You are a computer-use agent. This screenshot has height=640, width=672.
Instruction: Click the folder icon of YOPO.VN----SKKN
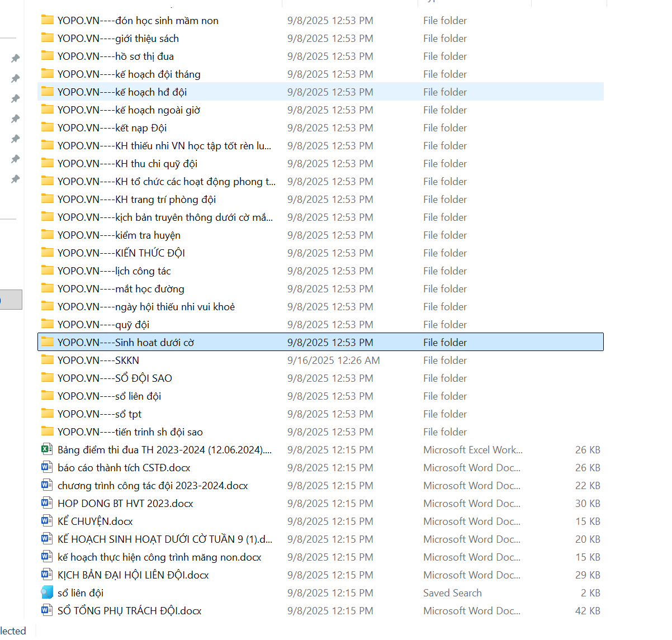point(48,360)
